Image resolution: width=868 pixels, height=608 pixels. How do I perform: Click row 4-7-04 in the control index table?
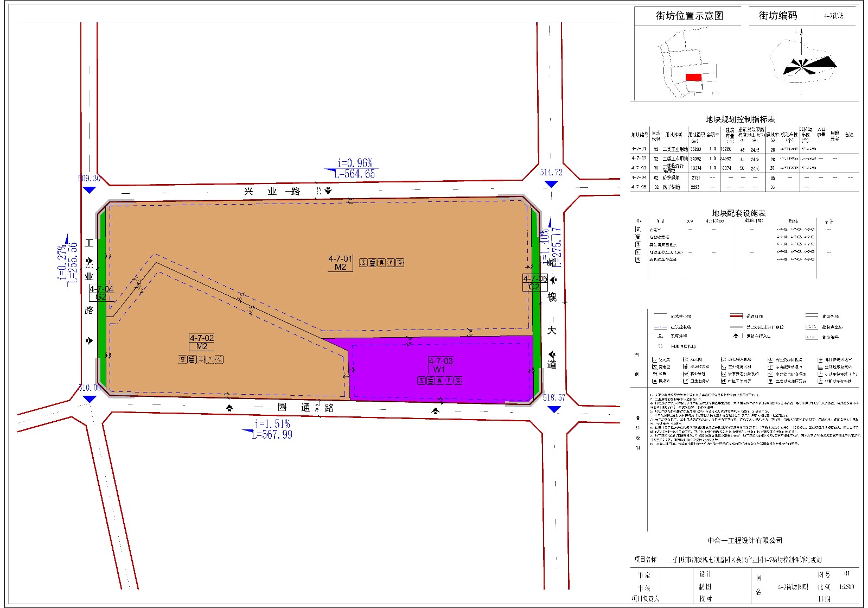(745, 178)
